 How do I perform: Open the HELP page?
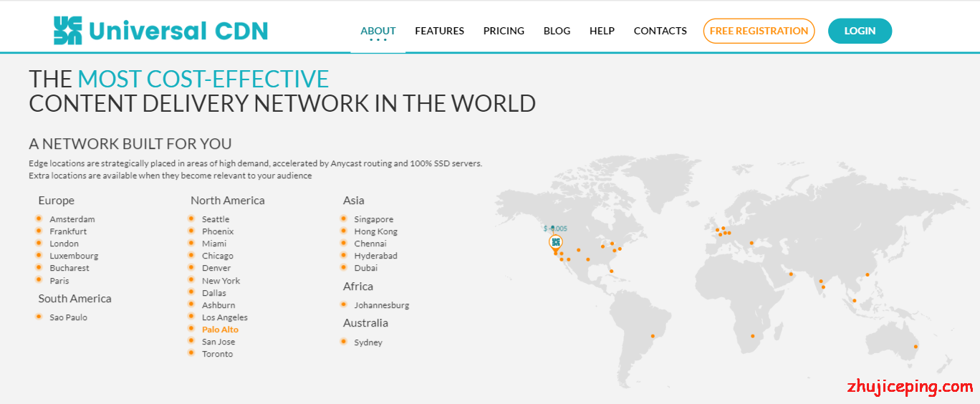602,31
